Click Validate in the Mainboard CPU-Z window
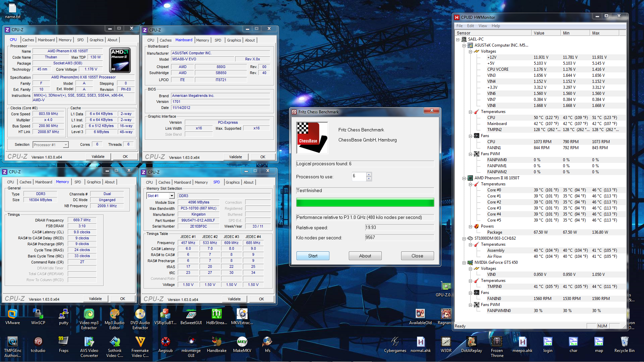The image size is (644, 362). pyautogui.click(x=235, y=157)
